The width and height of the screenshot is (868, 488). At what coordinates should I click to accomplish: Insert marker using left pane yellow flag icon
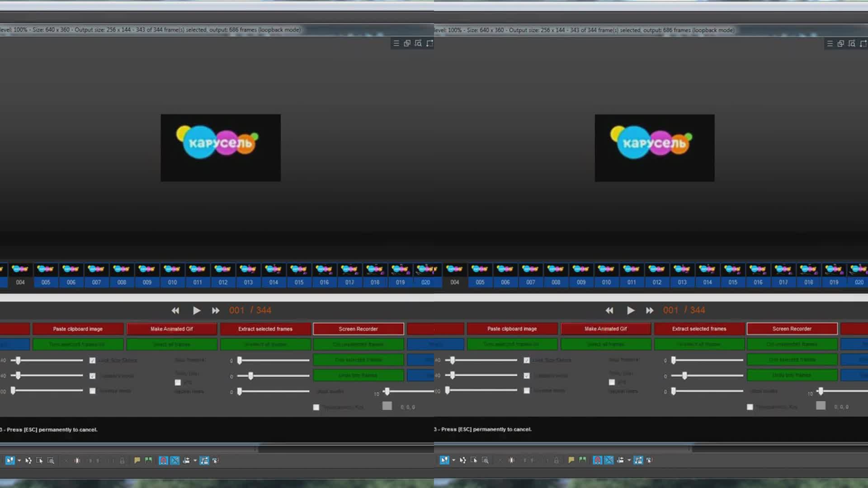pos(137,460)
